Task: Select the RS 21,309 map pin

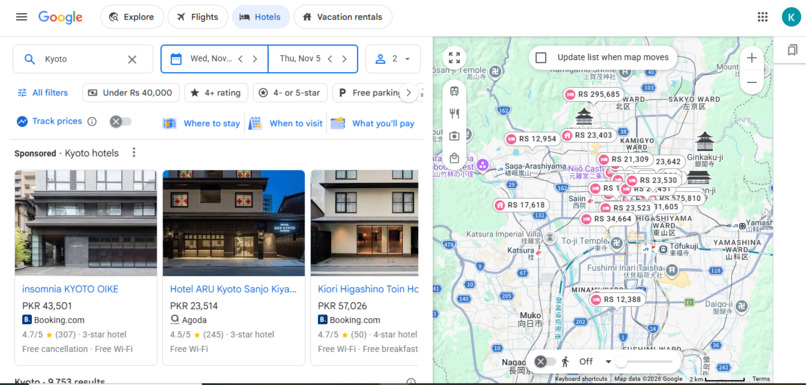Action: coord(625,159)
